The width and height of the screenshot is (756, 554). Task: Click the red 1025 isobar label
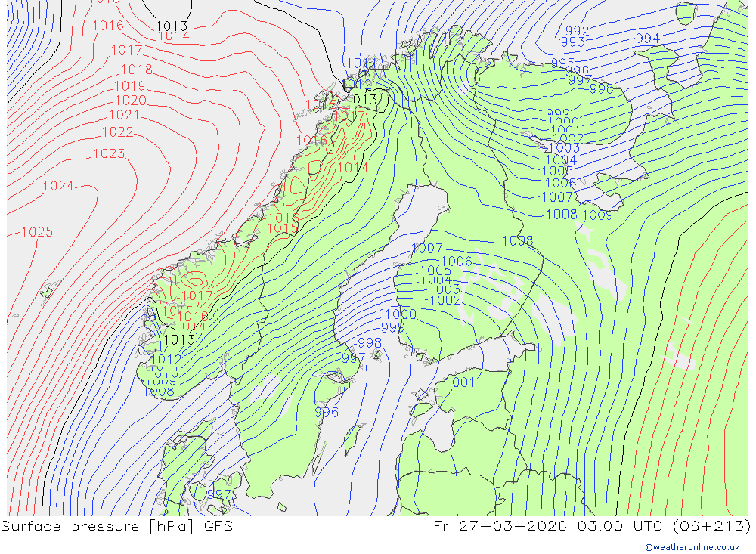click(37, 232)
